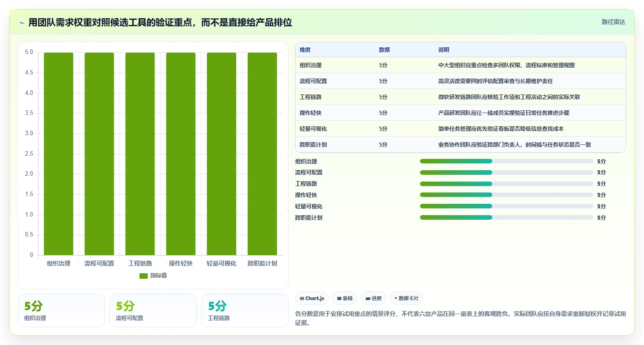Click the 5分 value in the 组织治理 table row

tap(383, 65)
